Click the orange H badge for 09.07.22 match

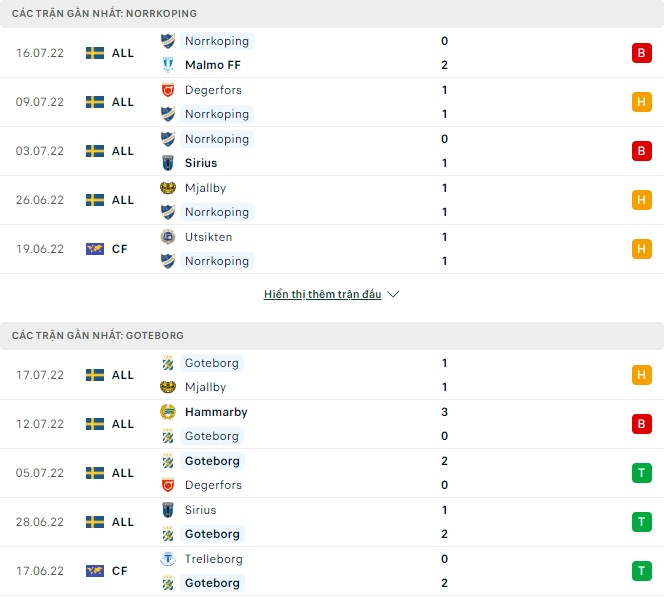(x=641, y=102)
